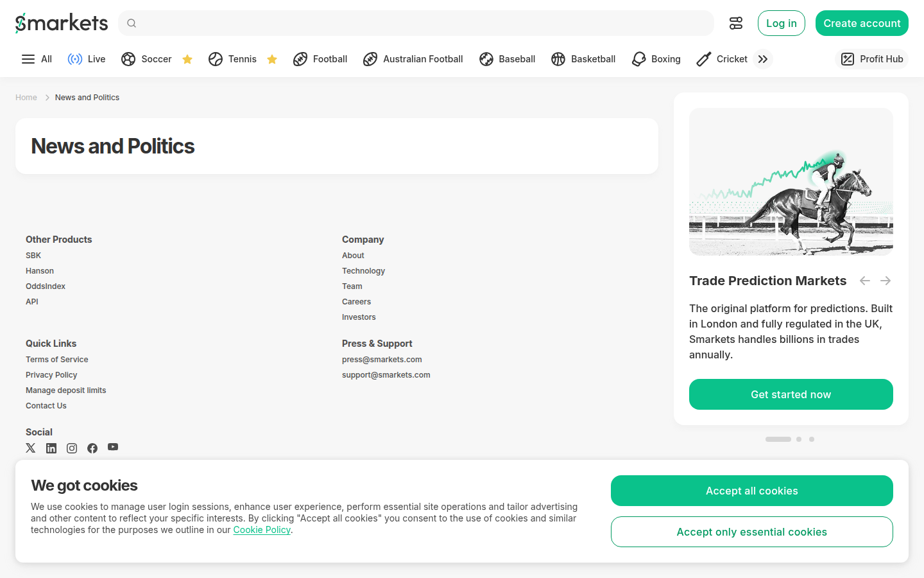Screen dimensions: 924x578
Task: Switch to the Live tab
Action: click(x=87, y=59)
